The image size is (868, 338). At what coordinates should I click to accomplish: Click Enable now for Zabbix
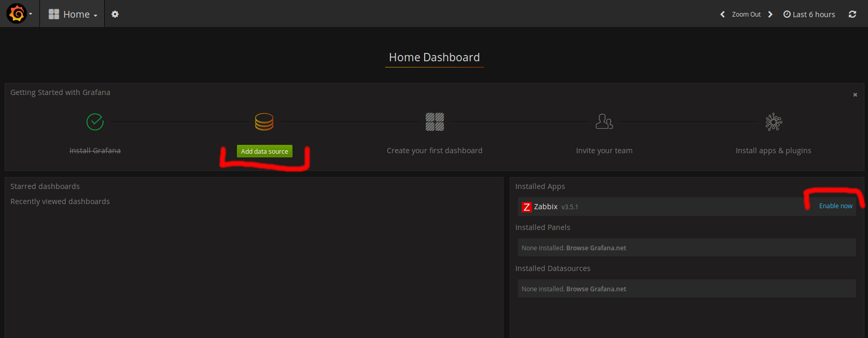tap(835, 206)
